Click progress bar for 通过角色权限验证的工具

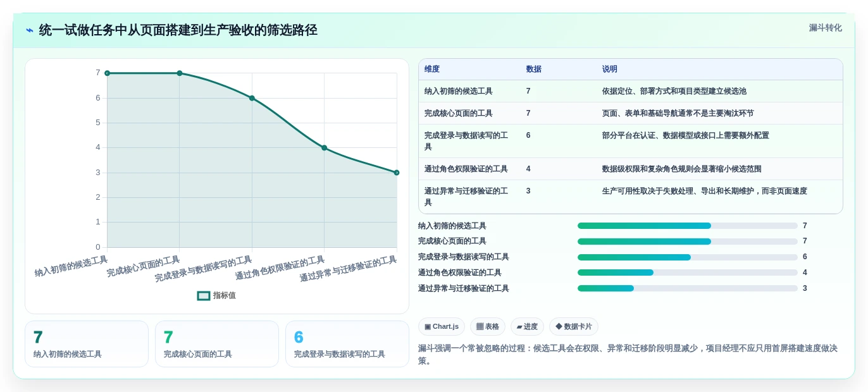coord(688,273)
